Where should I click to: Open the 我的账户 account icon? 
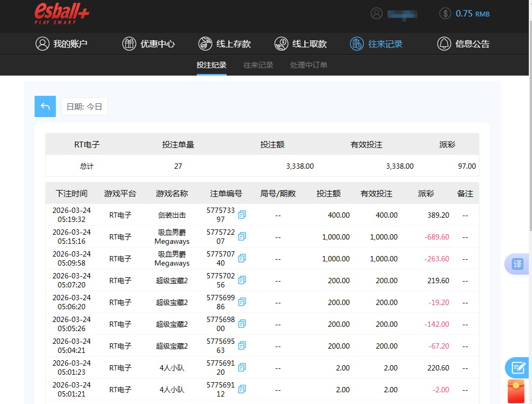43,44
